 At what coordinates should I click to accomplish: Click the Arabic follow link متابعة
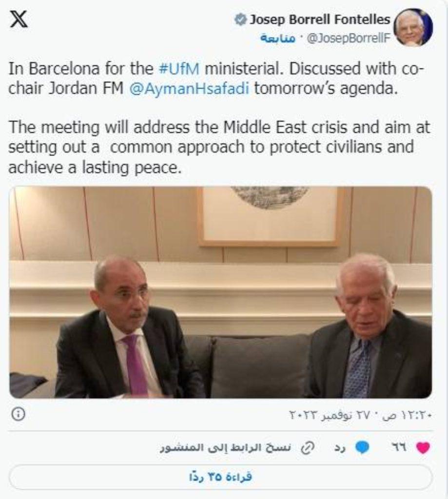click(278, 39)
